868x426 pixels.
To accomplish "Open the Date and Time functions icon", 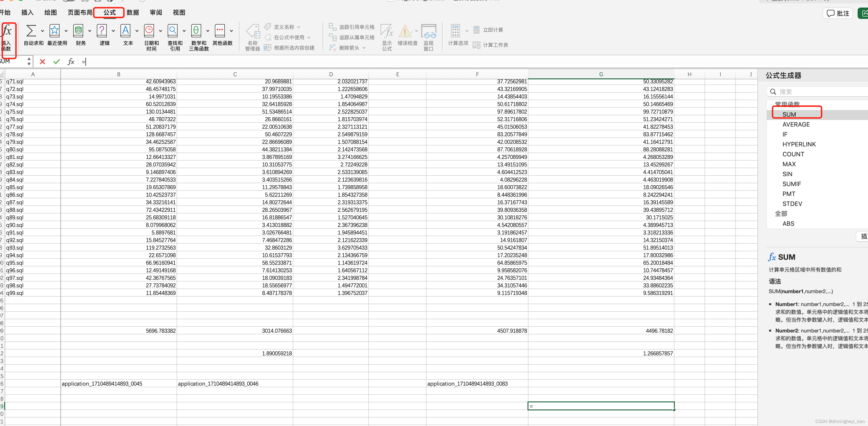I will click(149, 31).
